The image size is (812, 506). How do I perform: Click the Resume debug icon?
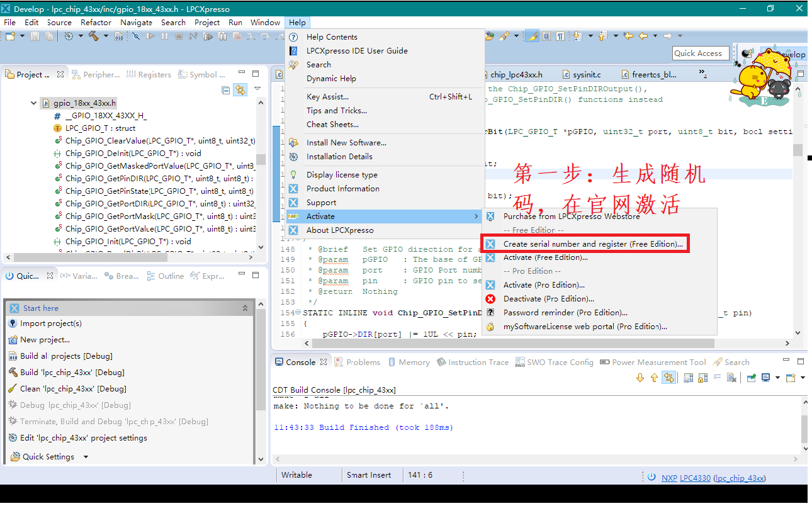coord(151,37)
